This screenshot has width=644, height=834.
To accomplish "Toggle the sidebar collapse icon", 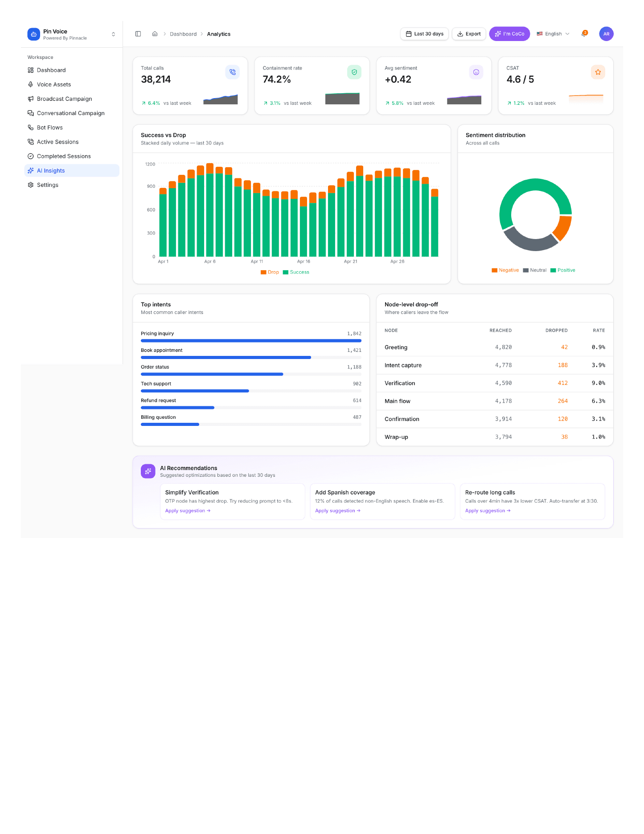I will [138, 34].
